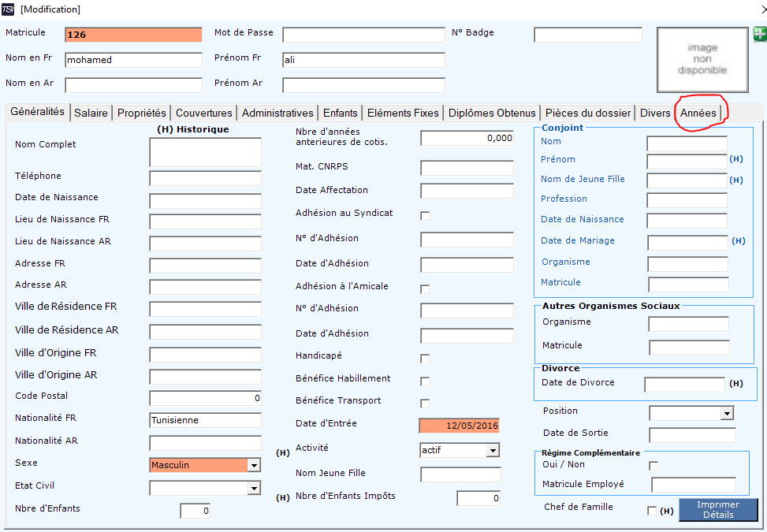The height and width of the screenshot is (532, 767).
Task: Click the image non disponible photo placeholder
Action: 702,60
